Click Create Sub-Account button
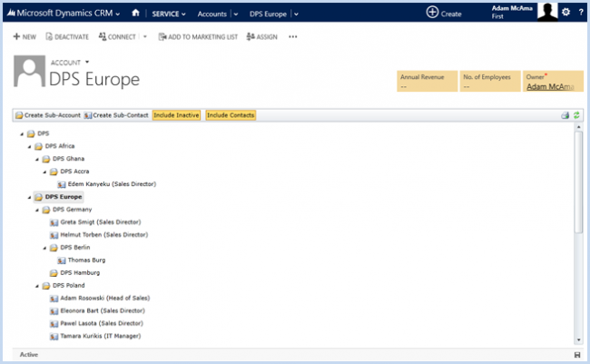Viewport: 590px width, 364px height. pyautogui.click(x=48, y=115)
